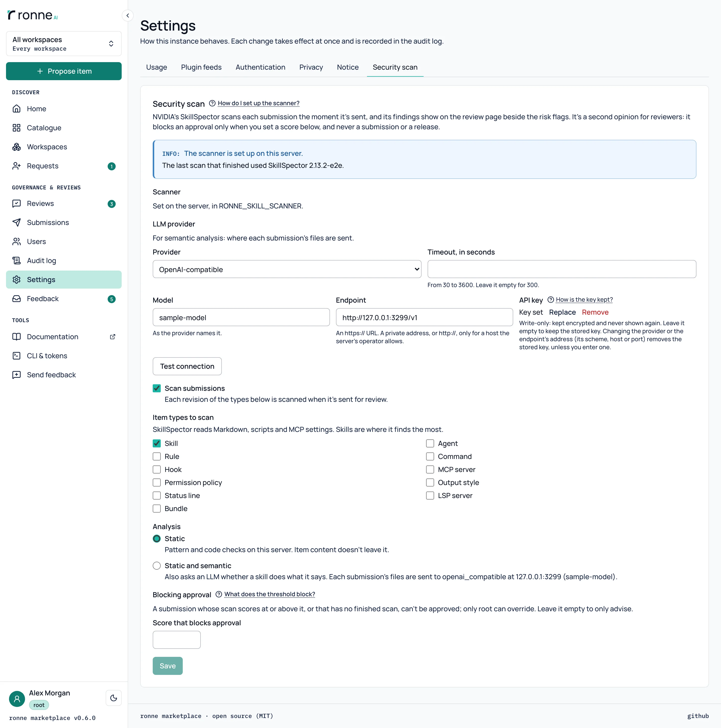Screen dimensions: 721x728
Task: Open the github footer link
Action: point(698,716)
